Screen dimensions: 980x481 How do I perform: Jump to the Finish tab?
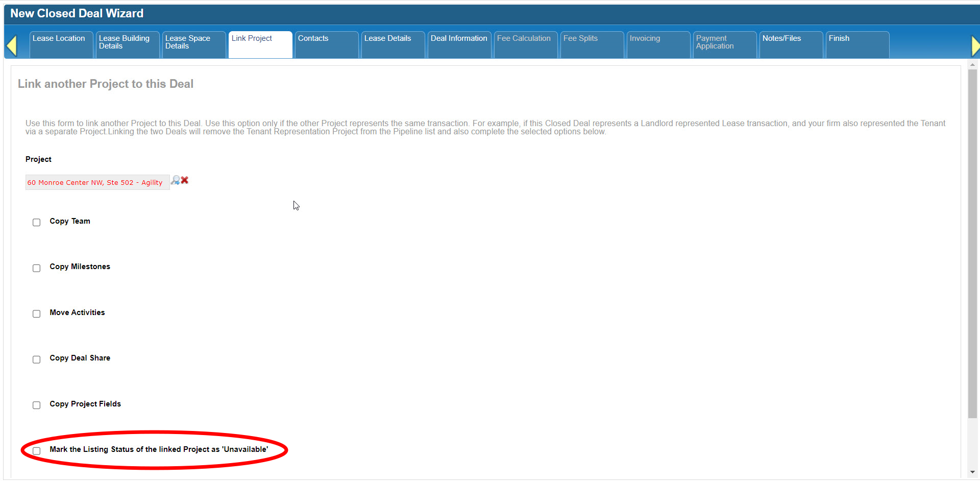[x=857, y=44]
